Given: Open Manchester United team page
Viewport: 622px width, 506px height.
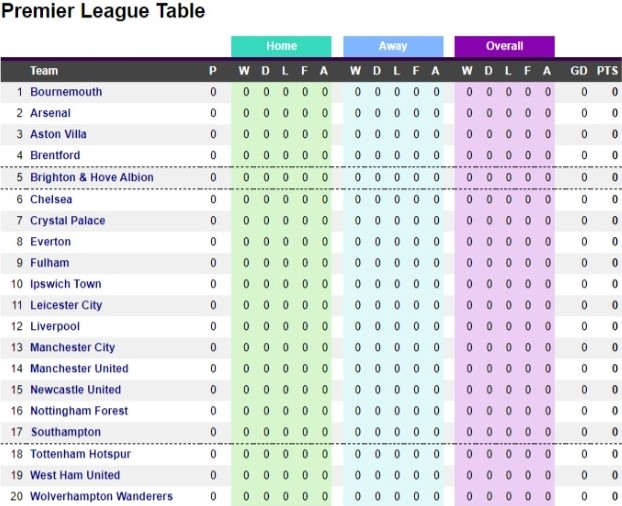Looking at the screenshot, I should [79, 368].
